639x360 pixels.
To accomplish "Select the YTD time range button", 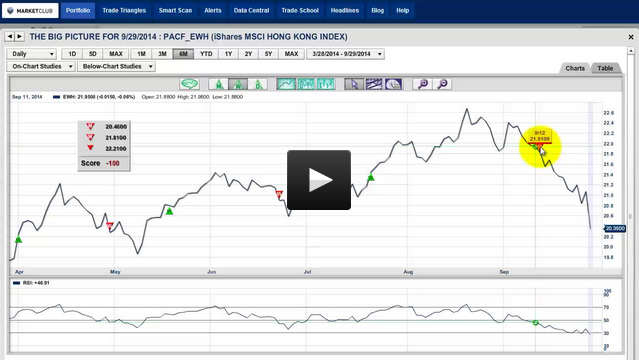I will click(x=206, y=54).
